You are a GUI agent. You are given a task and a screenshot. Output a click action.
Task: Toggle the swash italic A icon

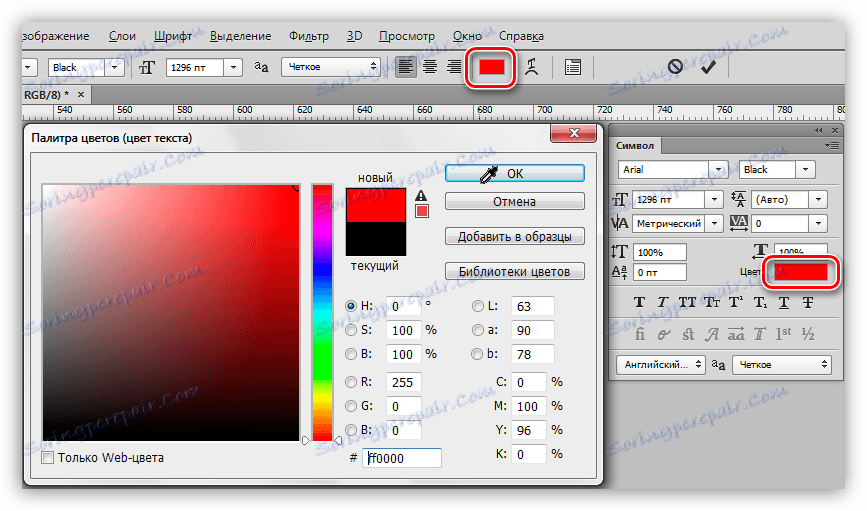coord(712,335)
